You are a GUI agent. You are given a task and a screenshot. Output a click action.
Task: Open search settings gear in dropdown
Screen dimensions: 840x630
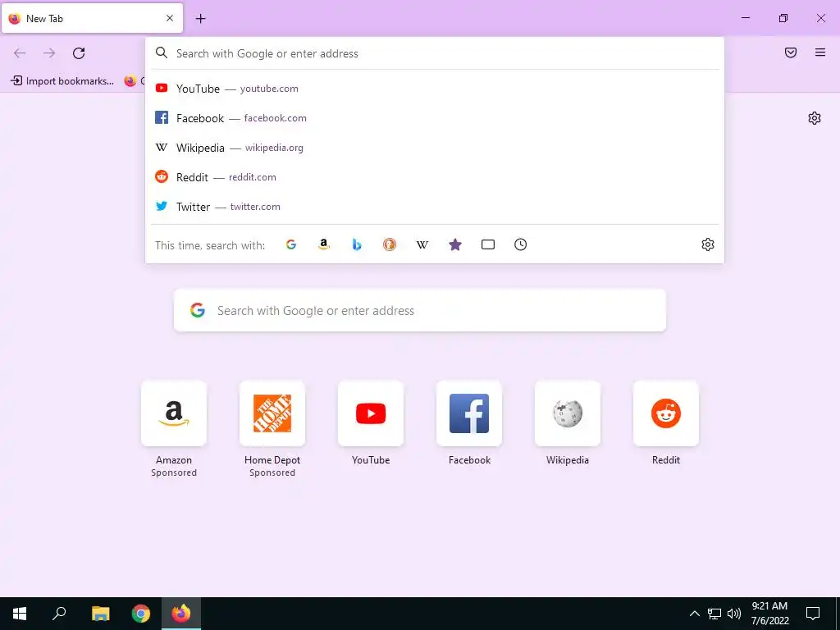click(x=708, y=244)
